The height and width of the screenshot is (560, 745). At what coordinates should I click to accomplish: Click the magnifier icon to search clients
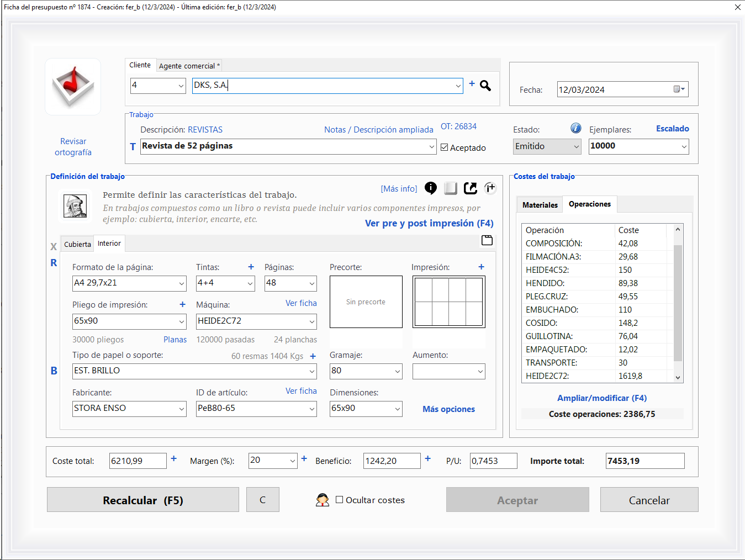(485, 86)
